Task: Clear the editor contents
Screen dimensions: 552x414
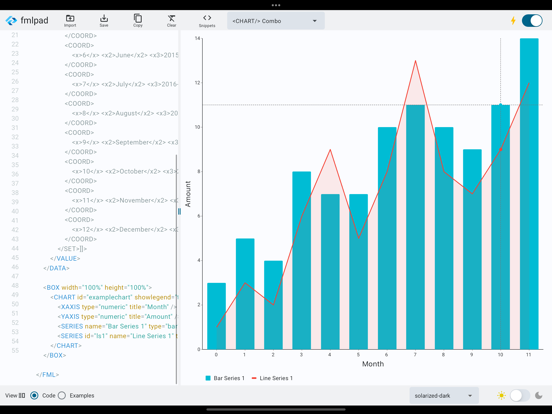Action: (171, 21)
